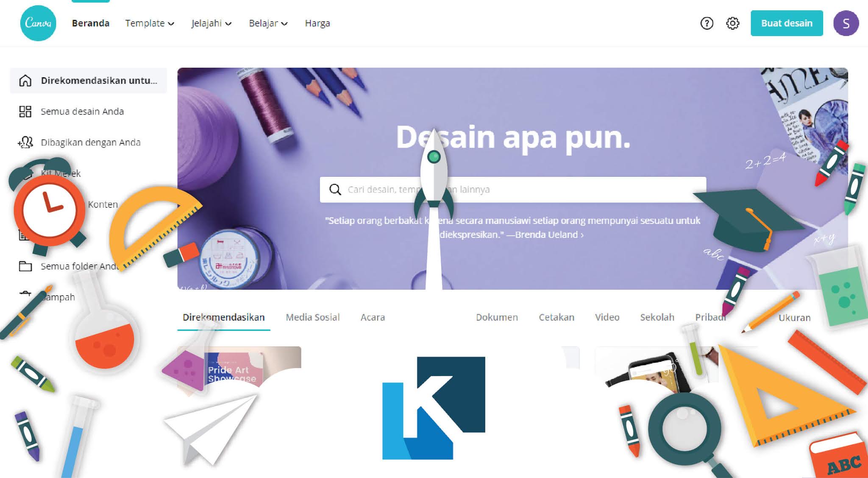
Task: Click the grid icon beside Semua desain Anda
Action: tap(25, 112)
